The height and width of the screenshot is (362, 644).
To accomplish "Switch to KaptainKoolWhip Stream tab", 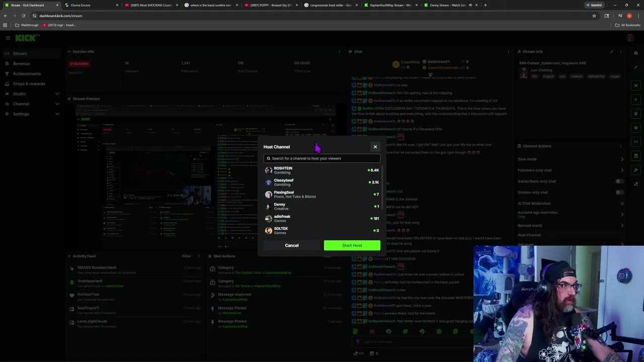I will pos(390,5).
